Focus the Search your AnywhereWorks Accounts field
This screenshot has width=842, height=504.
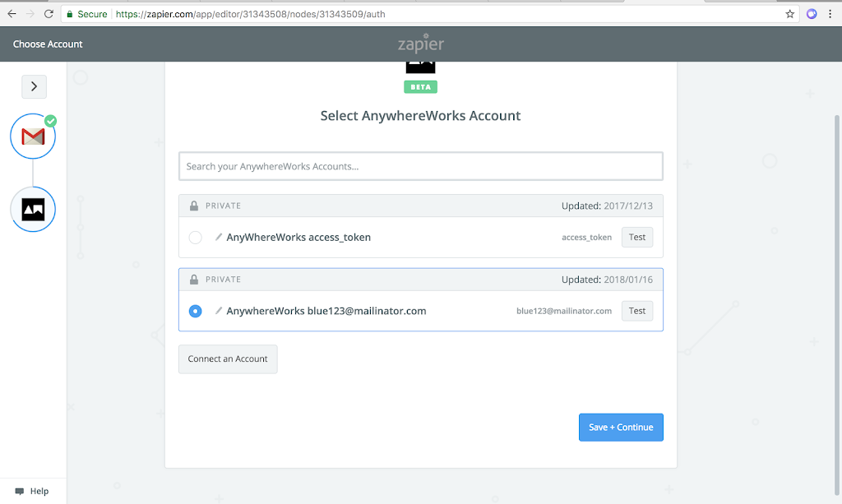420,166
